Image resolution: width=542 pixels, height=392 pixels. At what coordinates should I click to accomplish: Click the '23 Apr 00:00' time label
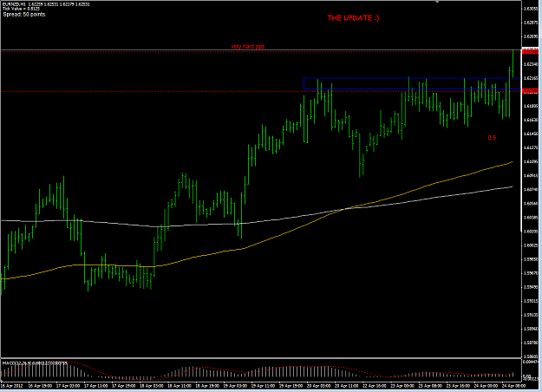(402, 386)
